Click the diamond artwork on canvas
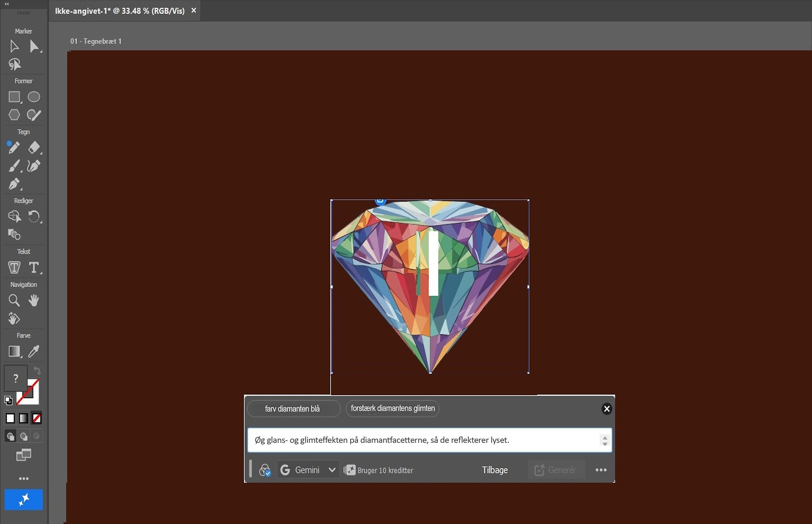Image resolution: width=812 pixels, height=524 pixels. coord(430,286)
